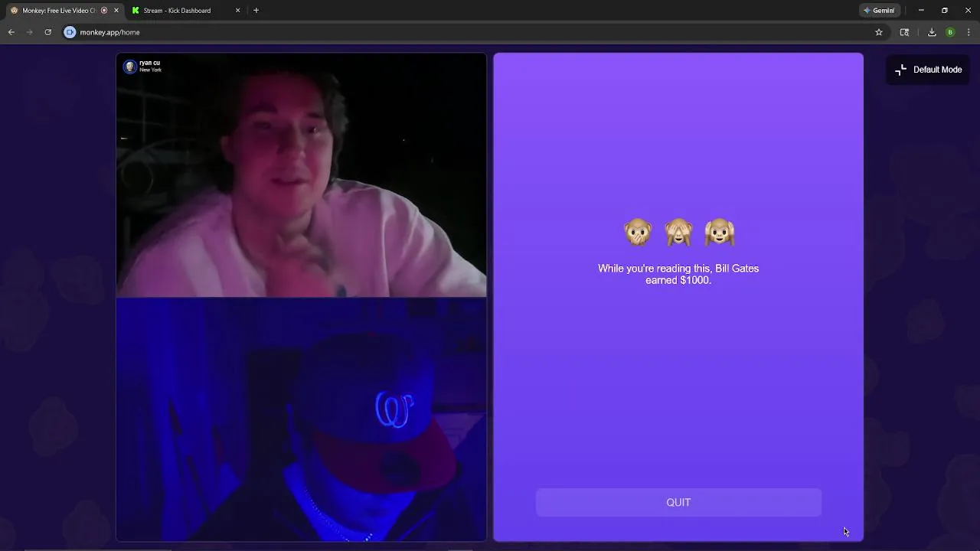This screenshot has width=980, height=551.
Task: Click your own blue-lit video feed
Action: click(x=301, y=419)
